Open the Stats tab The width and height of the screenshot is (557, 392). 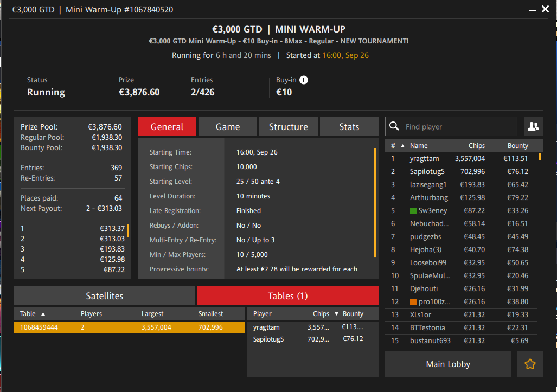point(349,126)
